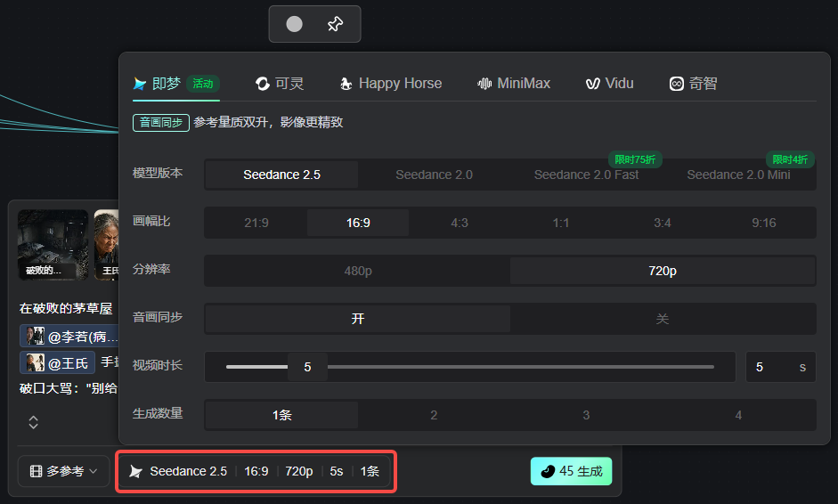Click the 参考量质双升 description text
The height and width of the screenshot is (504, 838).
268,122
